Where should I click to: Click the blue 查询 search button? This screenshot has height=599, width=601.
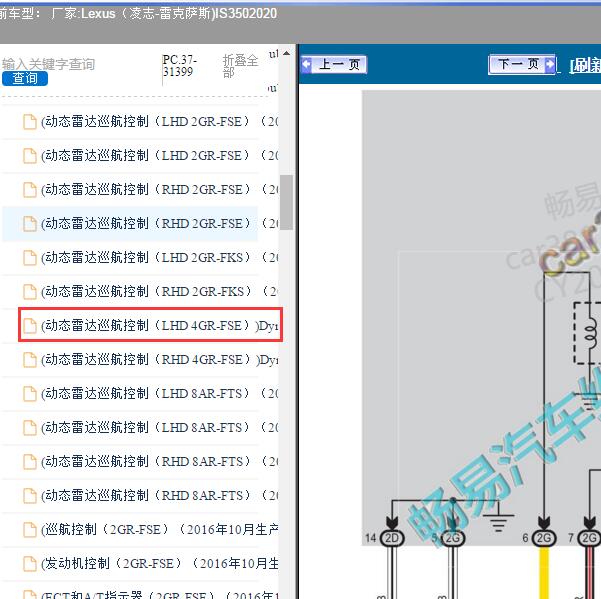tap(25, 79)
